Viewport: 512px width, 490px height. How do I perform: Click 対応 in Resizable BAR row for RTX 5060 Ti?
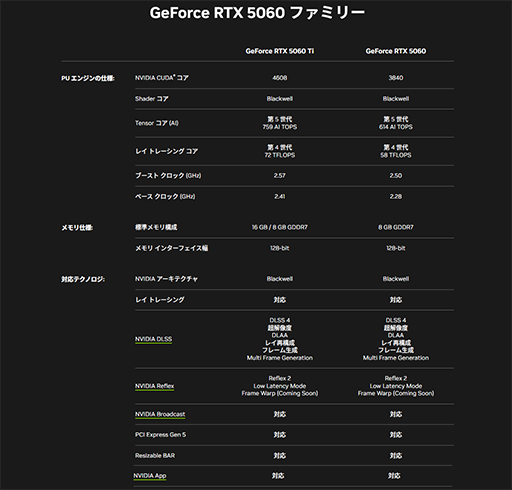click(x=280, y=456)
